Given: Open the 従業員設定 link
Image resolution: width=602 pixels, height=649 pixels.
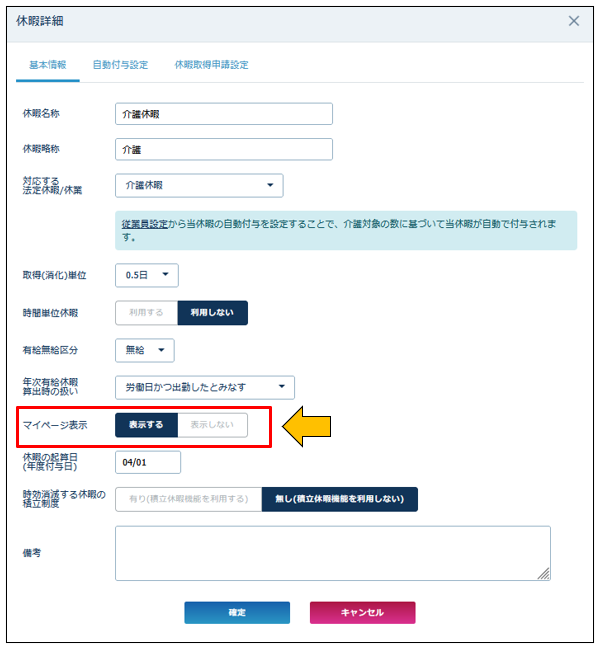Looking at the screenshot, I should 144,224.
